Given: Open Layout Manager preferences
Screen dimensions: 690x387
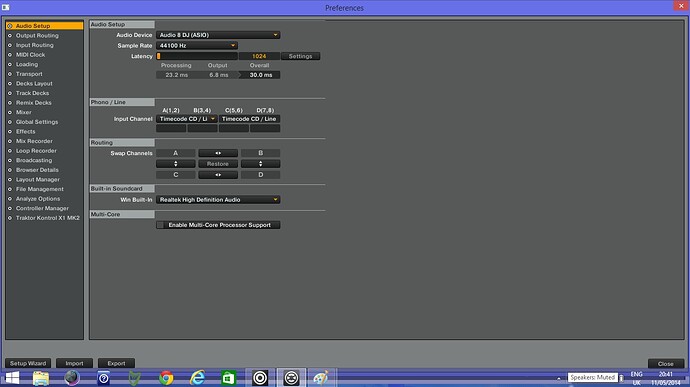Looking at the screenshot, I should (37, 180).
